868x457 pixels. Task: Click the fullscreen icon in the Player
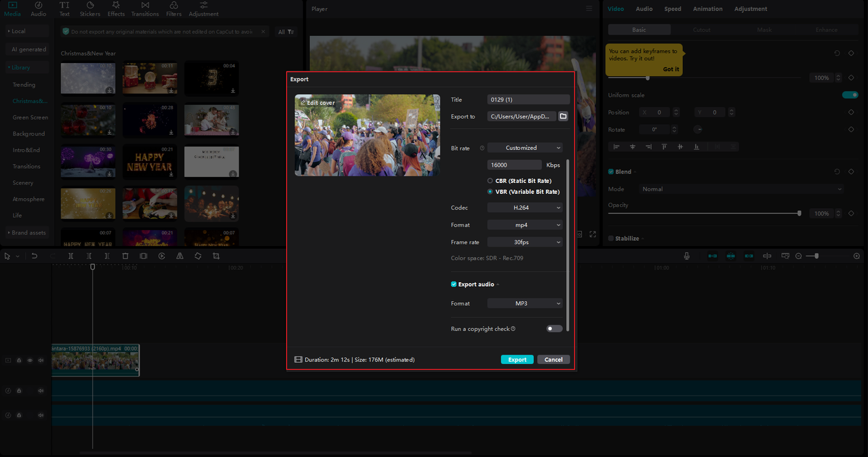click(593, 234)
